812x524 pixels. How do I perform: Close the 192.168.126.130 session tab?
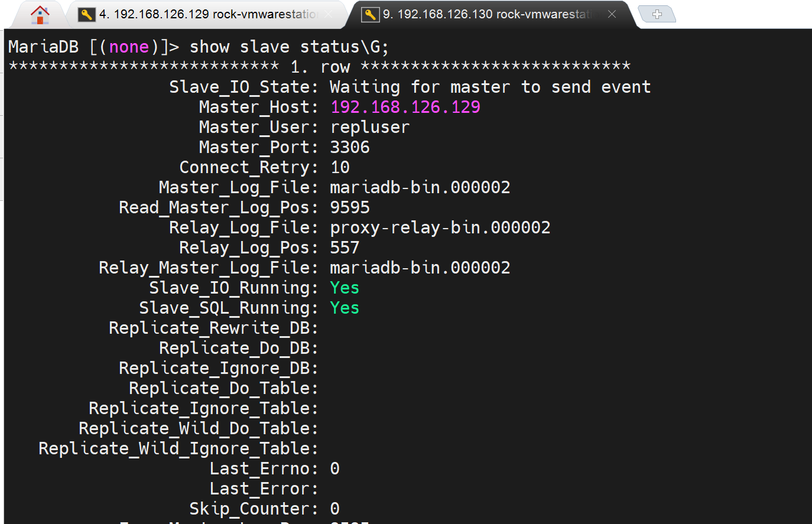[x=612, y=14]
